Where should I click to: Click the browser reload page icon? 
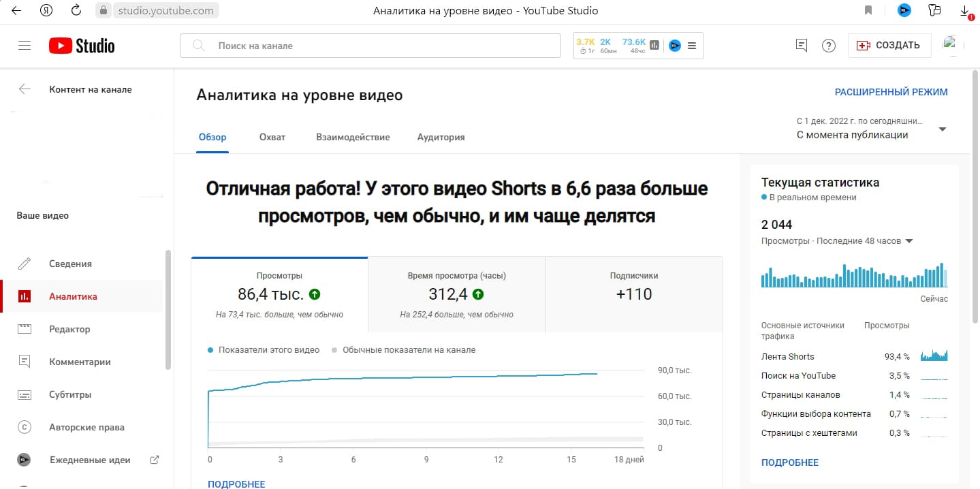coord(76,10)
